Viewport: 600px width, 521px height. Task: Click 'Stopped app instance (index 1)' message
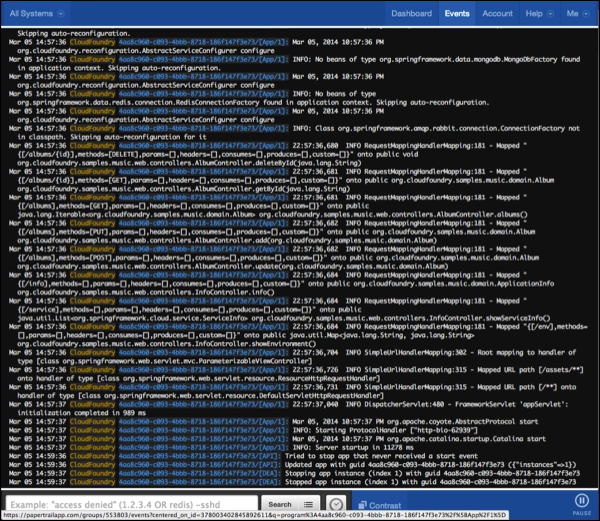[430, 482]
